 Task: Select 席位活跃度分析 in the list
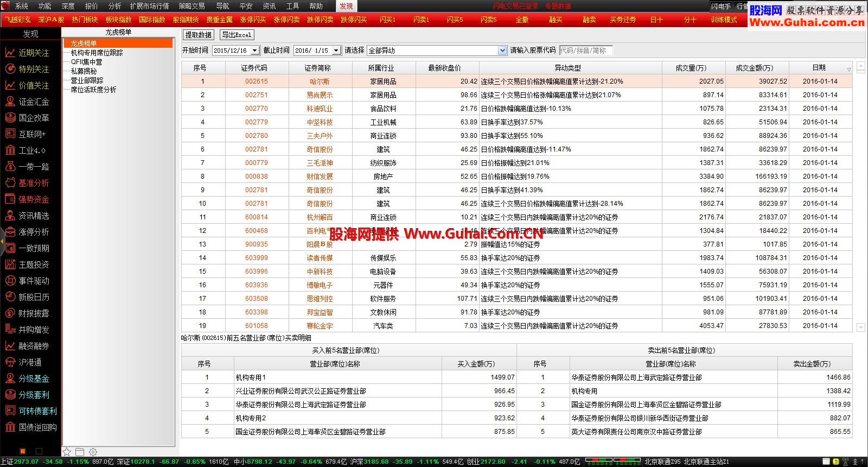[93, 90]
